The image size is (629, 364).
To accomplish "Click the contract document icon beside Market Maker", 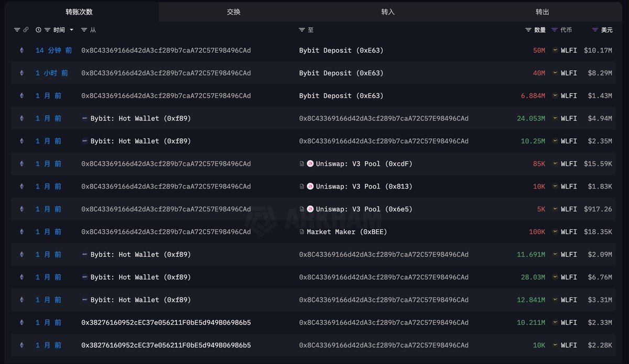I will click(x=302, y=232).
